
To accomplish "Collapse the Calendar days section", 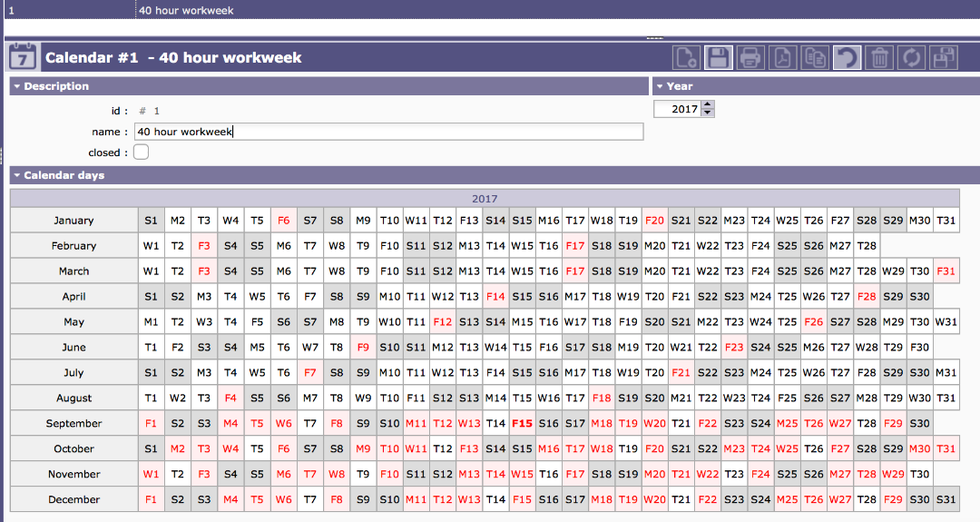I will click(x=16, y=175).
